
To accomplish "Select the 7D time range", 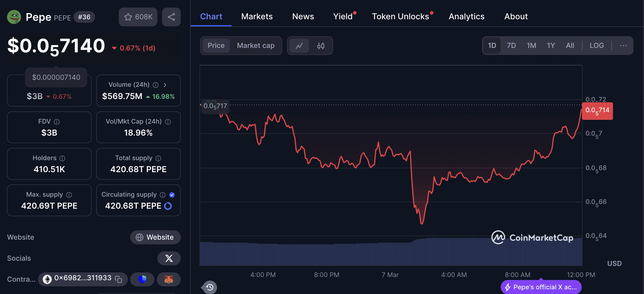I will 511,46.
